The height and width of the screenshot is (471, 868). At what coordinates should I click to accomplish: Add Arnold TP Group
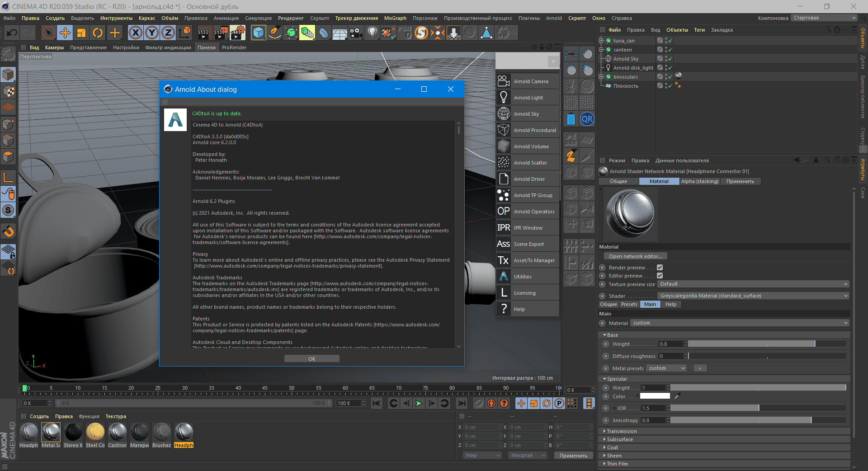[528, 195]
